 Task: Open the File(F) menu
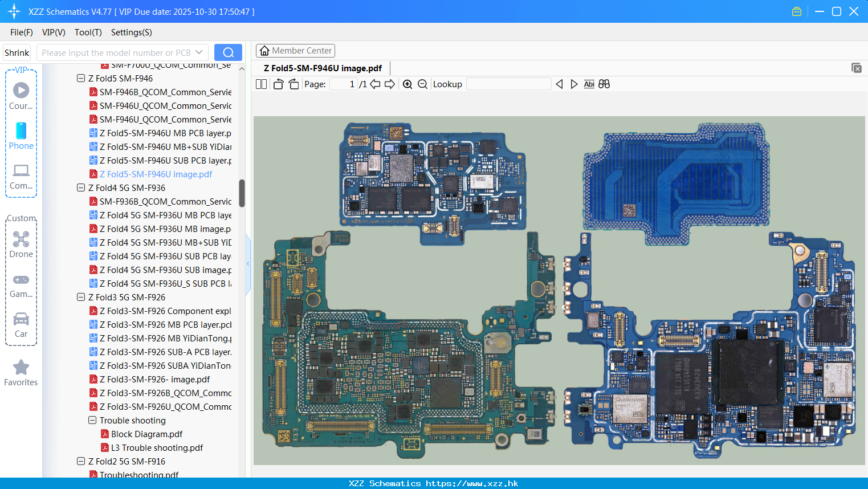tap(22, 32)
